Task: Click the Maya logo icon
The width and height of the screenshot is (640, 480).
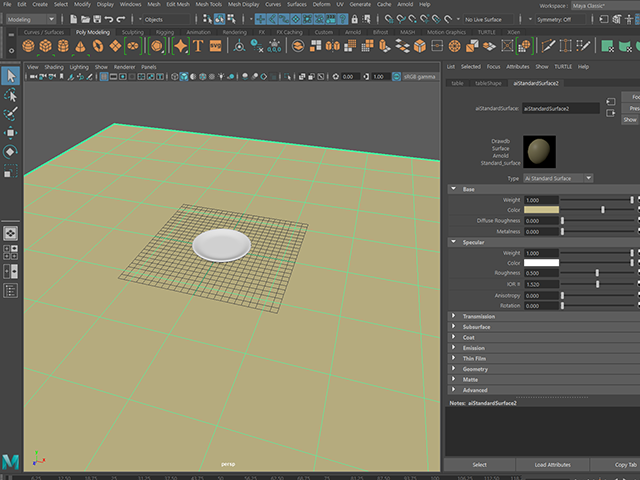Action: coord(11,462)
